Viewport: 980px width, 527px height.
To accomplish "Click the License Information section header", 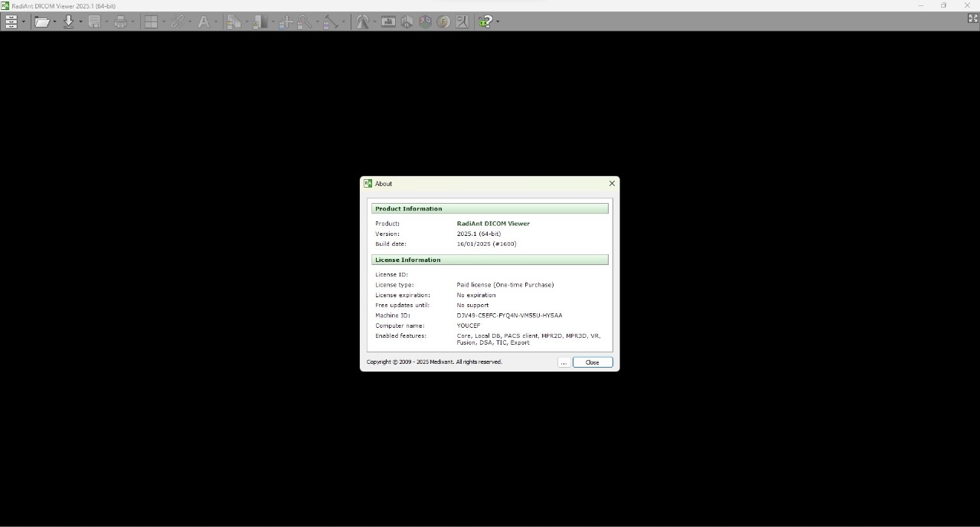I will pyautogui.click(x=490, y=260).
